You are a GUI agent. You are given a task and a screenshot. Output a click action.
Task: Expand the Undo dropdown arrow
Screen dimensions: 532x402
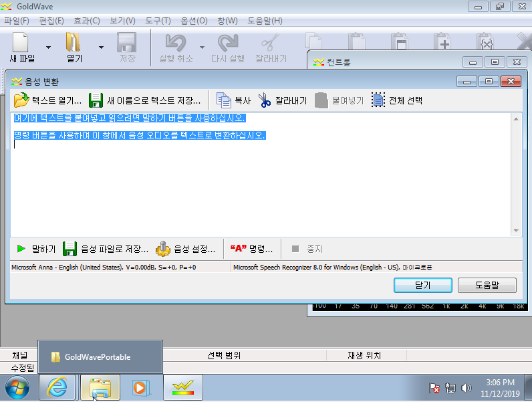(202, 47)
